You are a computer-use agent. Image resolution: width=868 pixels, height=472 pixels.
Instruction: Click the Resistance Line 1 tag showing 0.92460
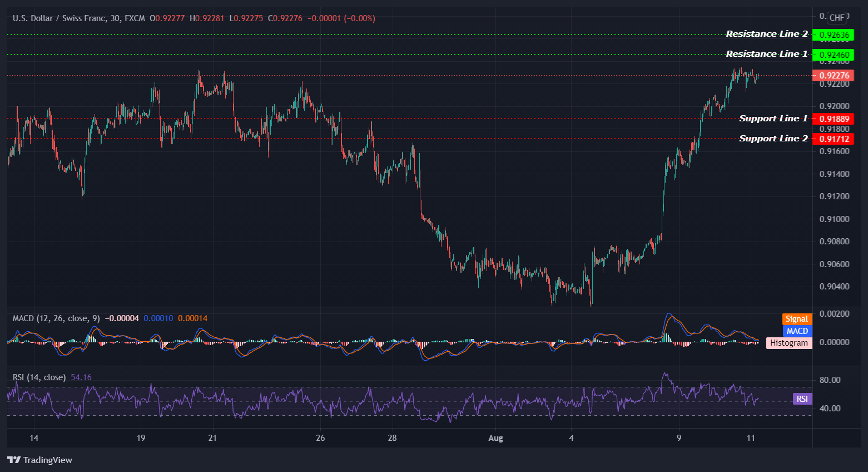click(x=835, y=55)
